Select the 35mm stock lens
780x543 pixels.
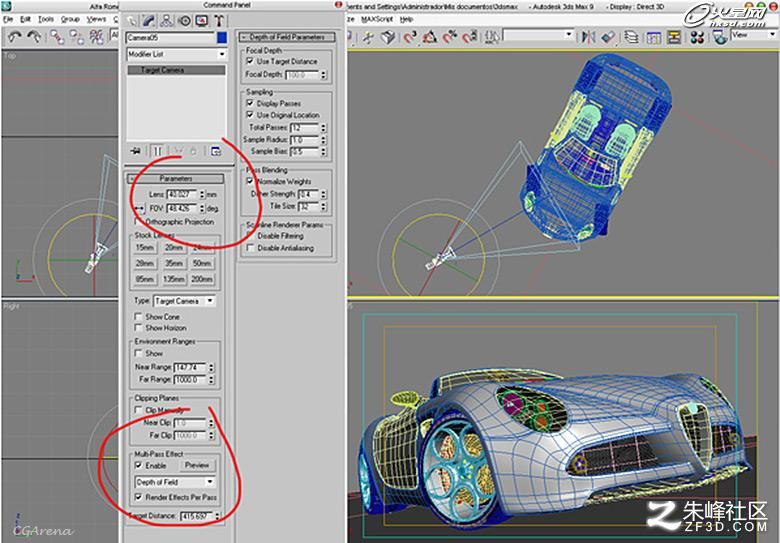174,263
